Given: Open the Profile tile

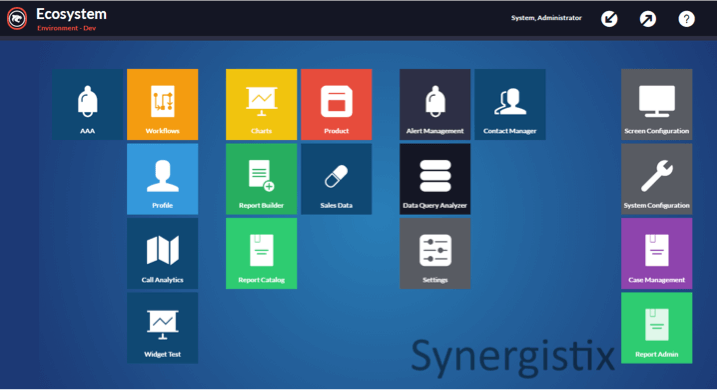Looking at the screenshot, I should [x=163, y=179].
